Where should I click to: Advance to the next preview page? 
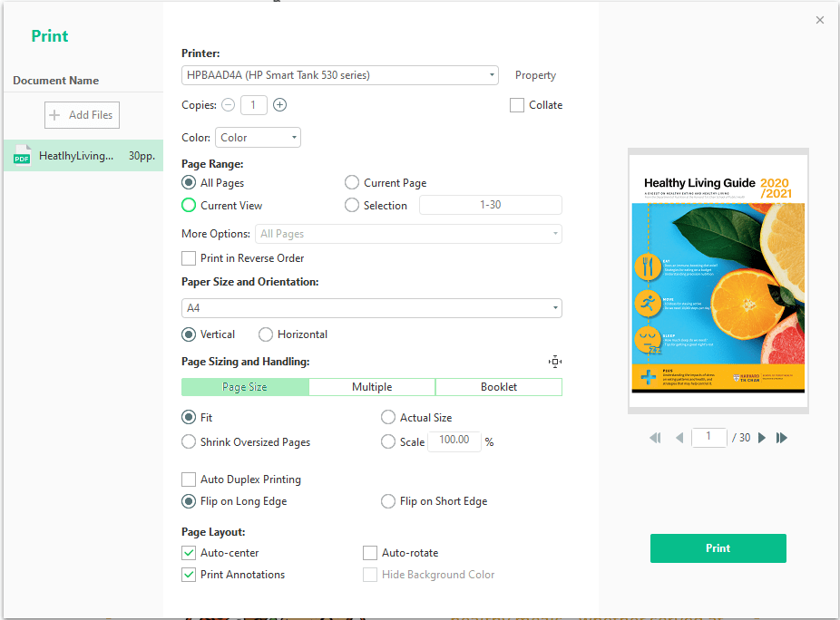point(762,438)
